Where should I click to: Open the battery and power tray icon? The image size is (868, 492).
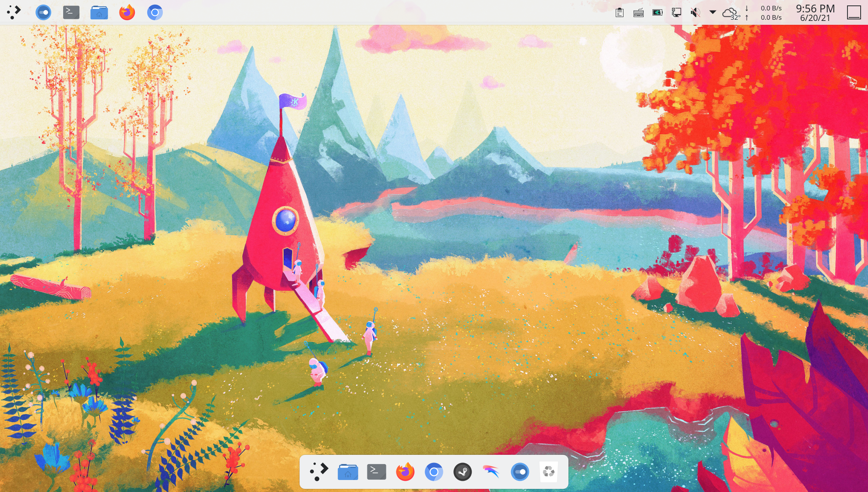[658, 12]
